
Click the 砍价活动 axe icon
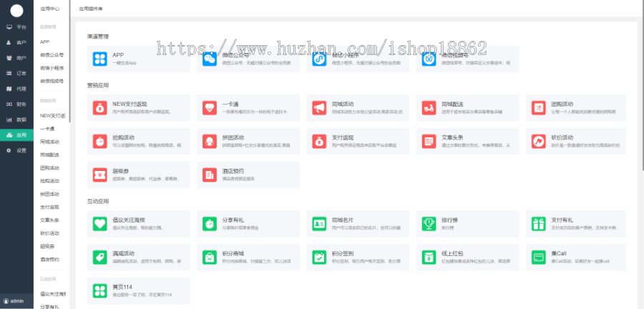pos(538,142)
